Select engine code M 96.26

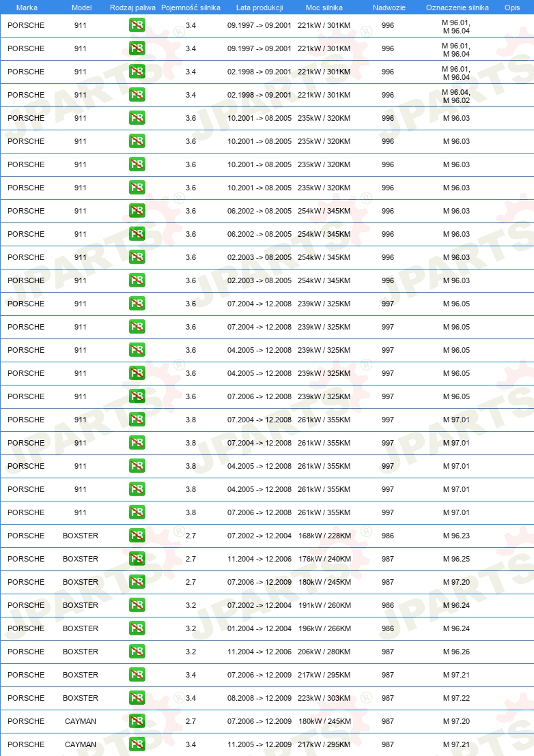point(456,652)
